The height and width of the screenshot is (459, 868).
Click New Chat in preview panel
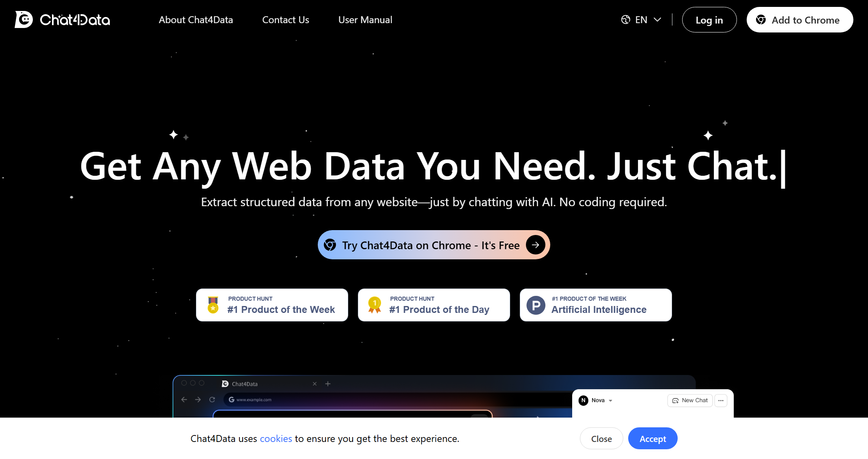pos(690,400)
